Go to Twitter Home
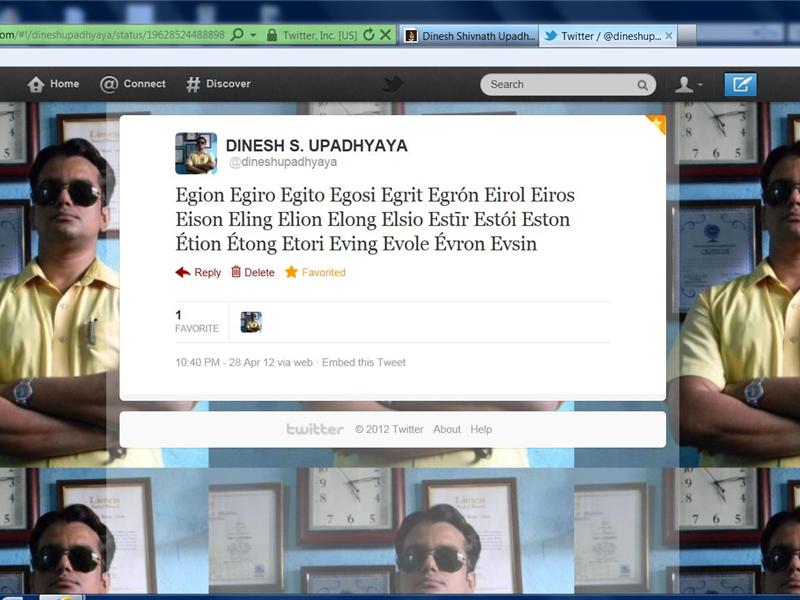Viewport: 800px width, 600px height. (x=53, y=84)
